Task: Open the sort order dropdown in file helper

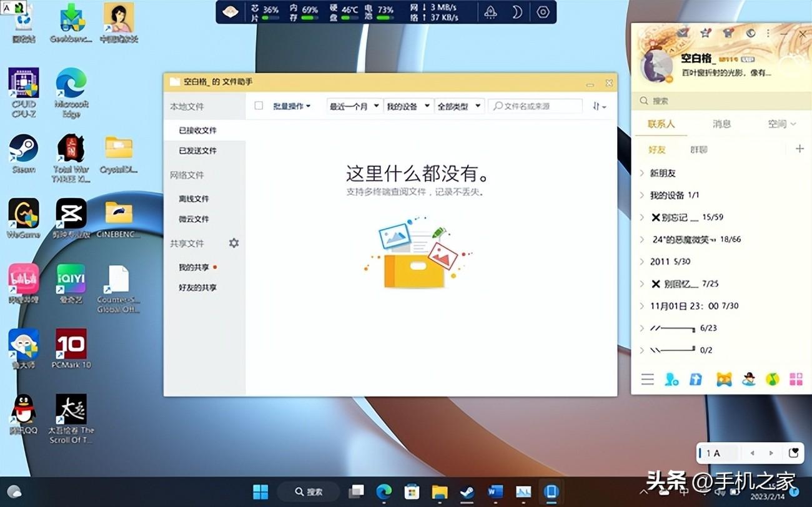Action: (x=600, y=107)
